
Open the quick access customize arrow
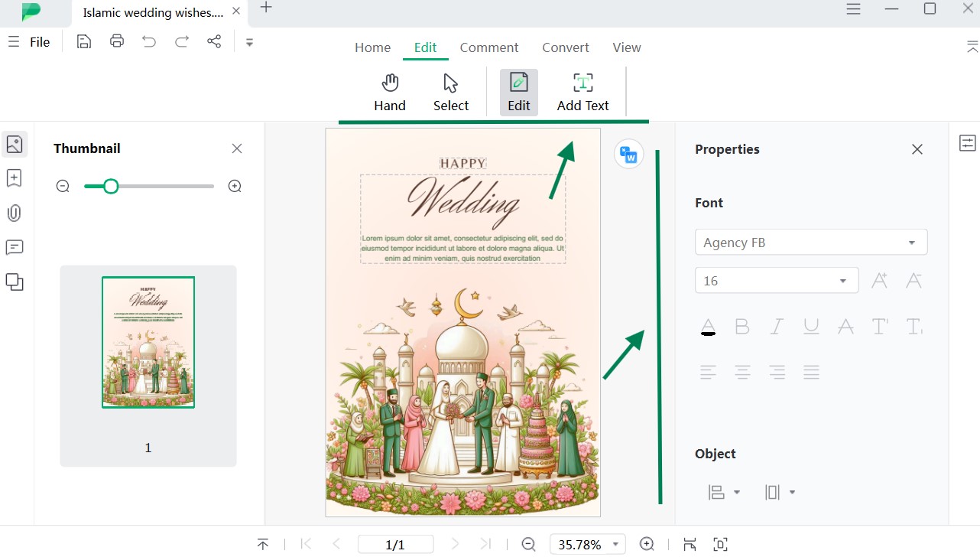[249, 42]
